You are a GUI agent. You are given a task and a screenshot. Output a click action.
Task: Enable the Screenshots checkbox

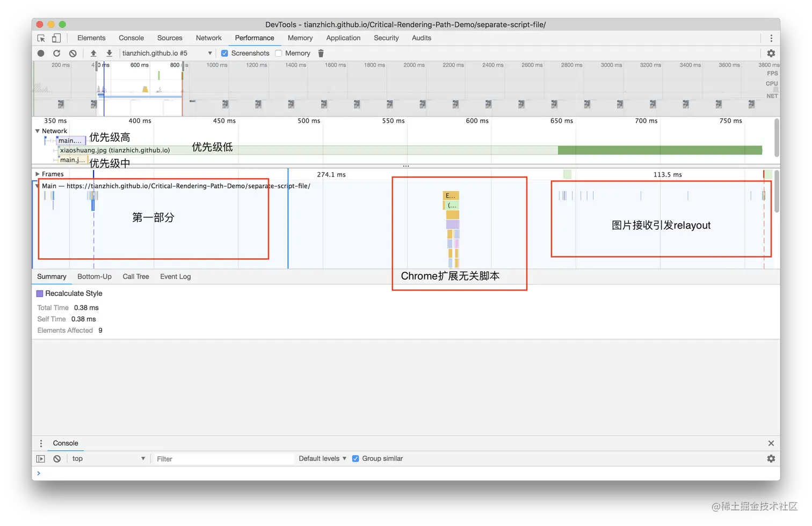coord(224,53)
